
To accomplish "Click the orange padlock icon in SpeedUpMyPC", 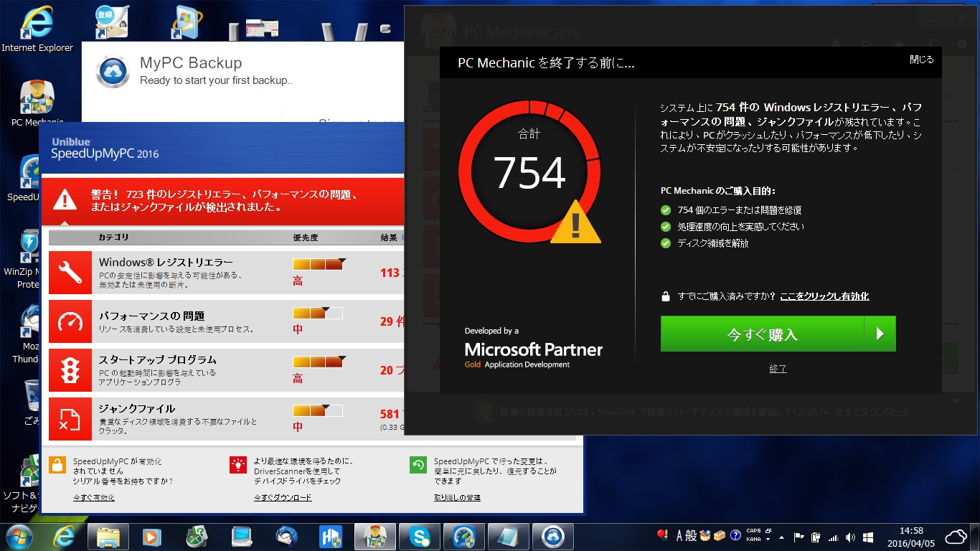I will (57, 465).
